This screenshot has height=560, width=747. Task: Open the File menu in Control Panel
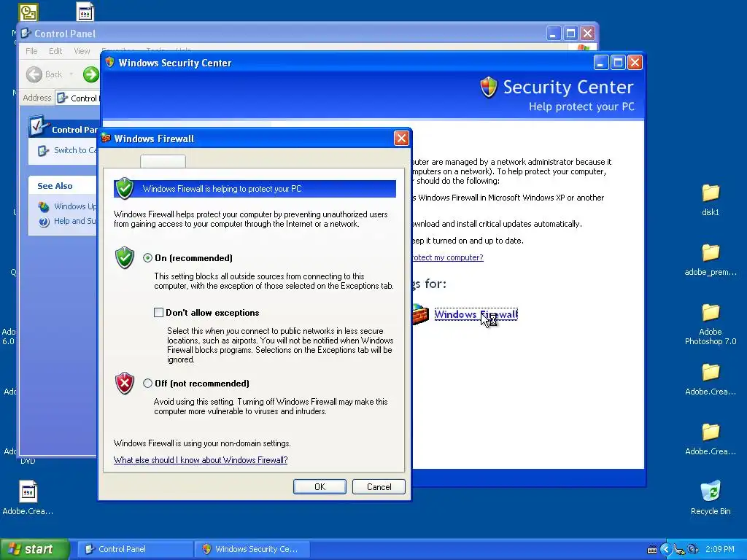(x=31, y=51)
